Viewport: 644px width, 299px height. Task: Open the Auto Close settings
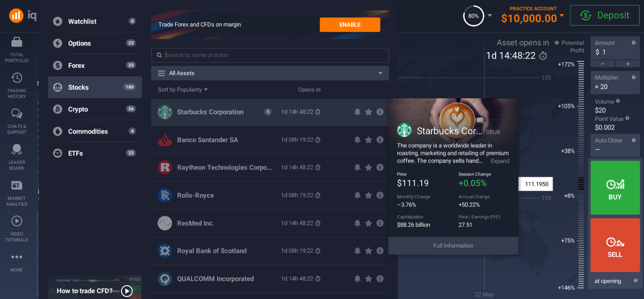point(615,145)
